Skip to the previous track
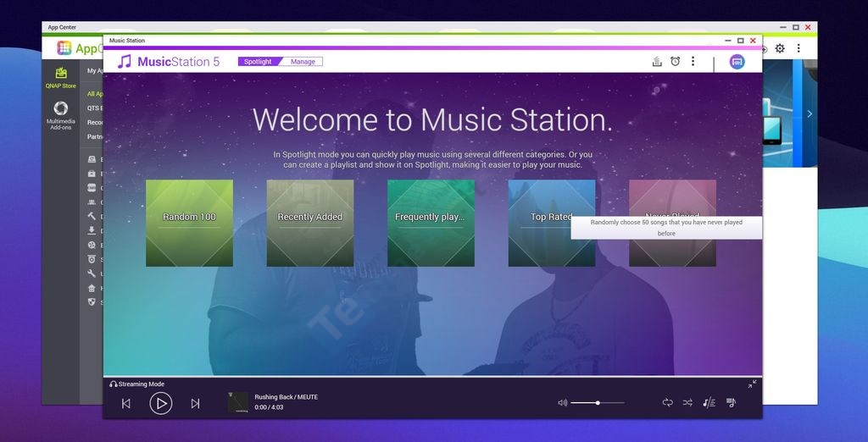 coord(126,403)
